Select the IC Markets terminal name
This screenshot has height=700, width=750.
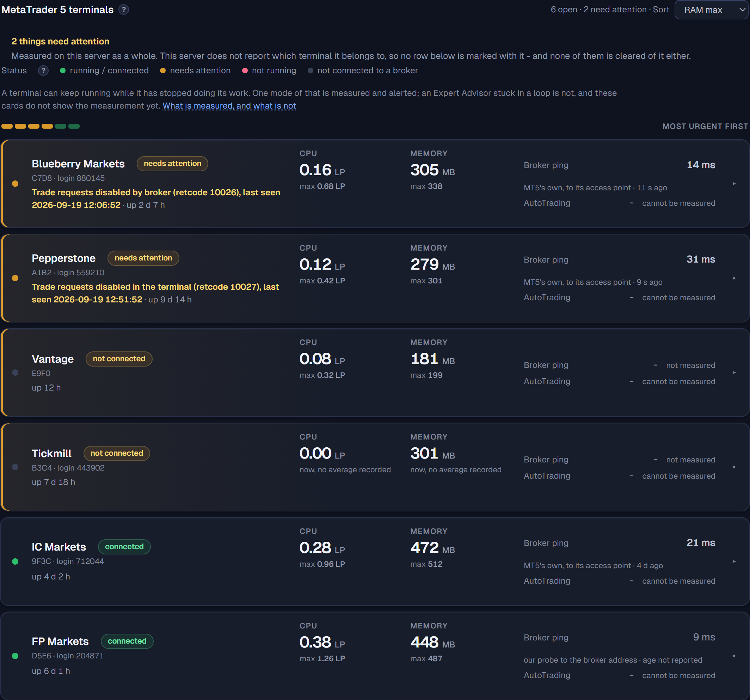pyautogui.click(x=59, y=547)
